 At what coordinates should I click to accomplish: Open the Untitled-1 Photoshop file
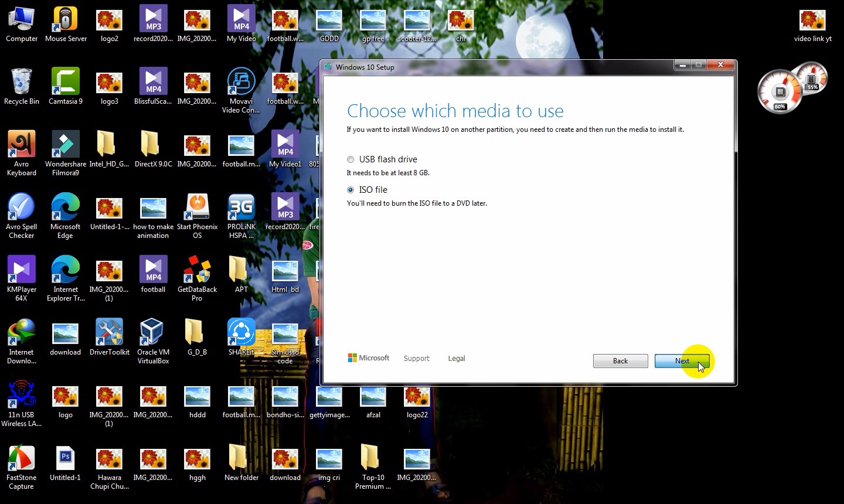tap(66, 463)
